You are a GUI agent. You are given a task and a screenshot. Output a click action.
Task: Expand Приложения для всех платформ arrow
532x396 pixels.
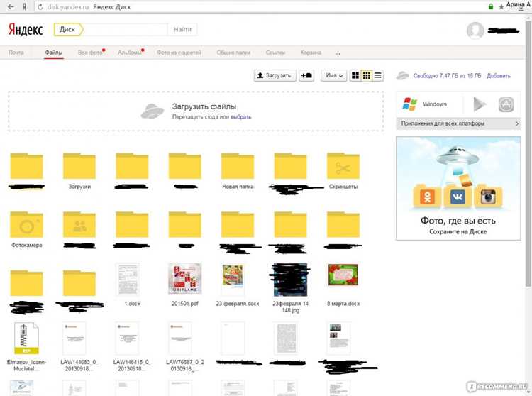[x=517, y=123]
